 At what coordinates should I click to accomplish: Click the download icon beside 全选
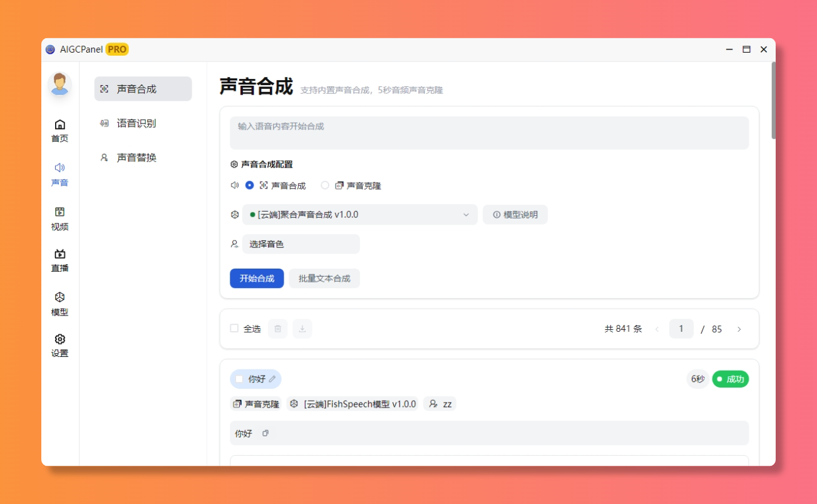tap(302, 329)
